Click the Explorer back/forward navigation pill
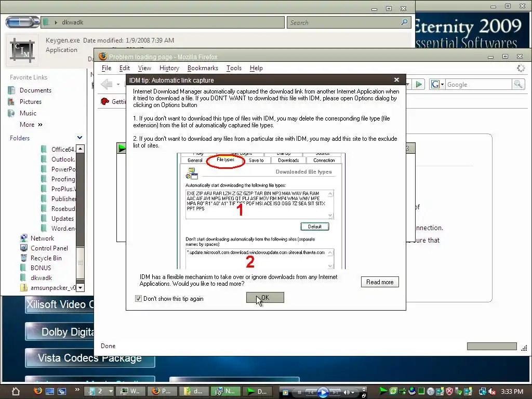The width and height of the screenshot is (532, 399). [x=22, y=22]
